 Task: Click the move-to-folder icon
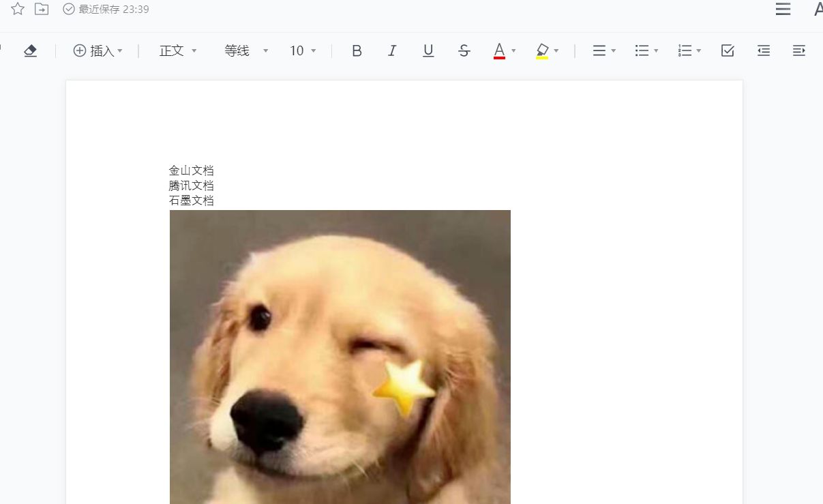(42, 9)
